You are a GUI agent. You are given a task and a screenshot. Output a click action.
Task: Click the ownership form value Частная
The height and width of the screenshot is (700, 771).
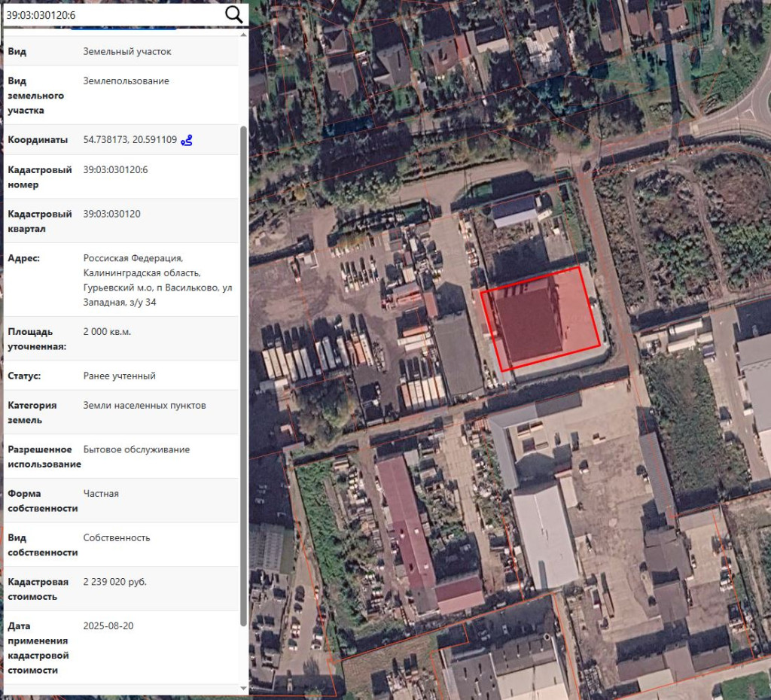[101, 494]
